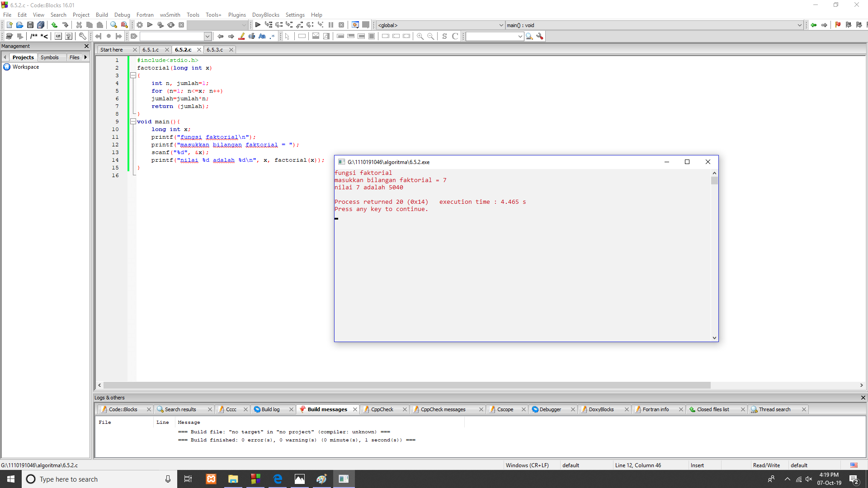
Task: Click the Save file icon
Action: (30, 25)
